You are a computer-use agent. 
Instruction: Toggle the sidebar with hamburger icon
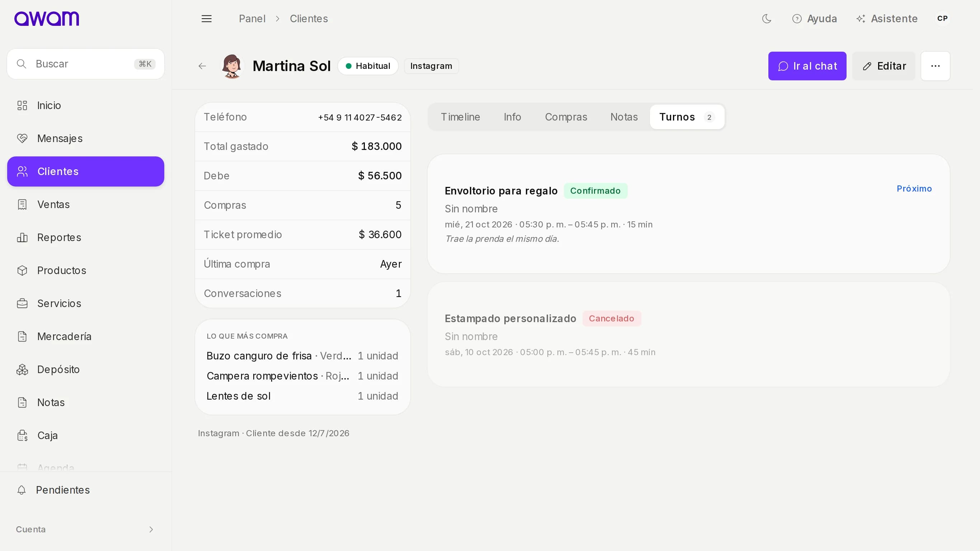point(206,19)
